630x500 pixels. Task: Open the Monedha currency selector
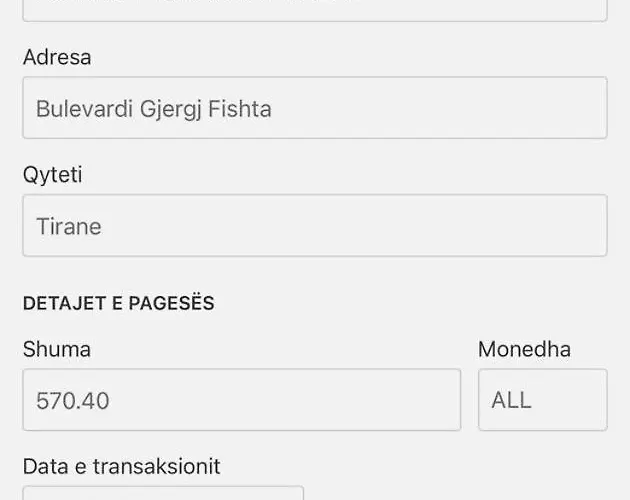coord(542,400)
